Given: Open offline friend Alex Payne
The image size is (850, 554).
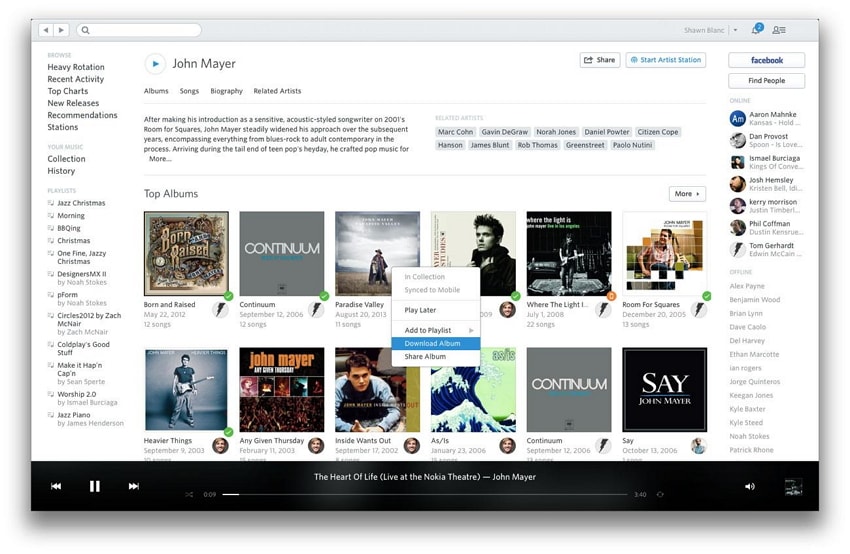Looking at the screenshot, I should (747, 286).
